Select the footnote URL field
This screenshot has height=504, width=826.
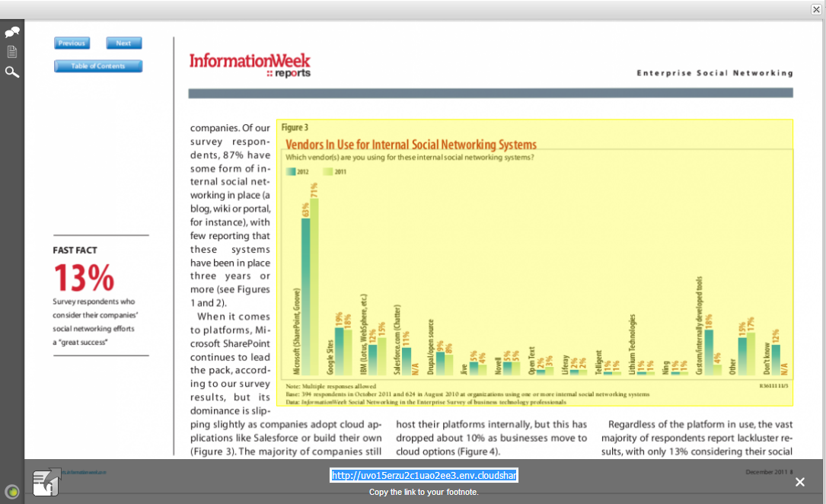(x=424, y=476)
